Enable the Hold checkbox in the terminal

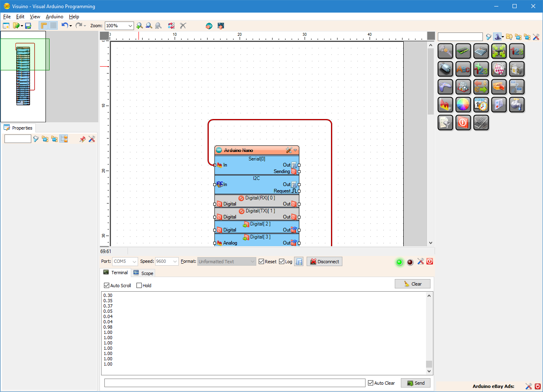(x=139, y=285)
